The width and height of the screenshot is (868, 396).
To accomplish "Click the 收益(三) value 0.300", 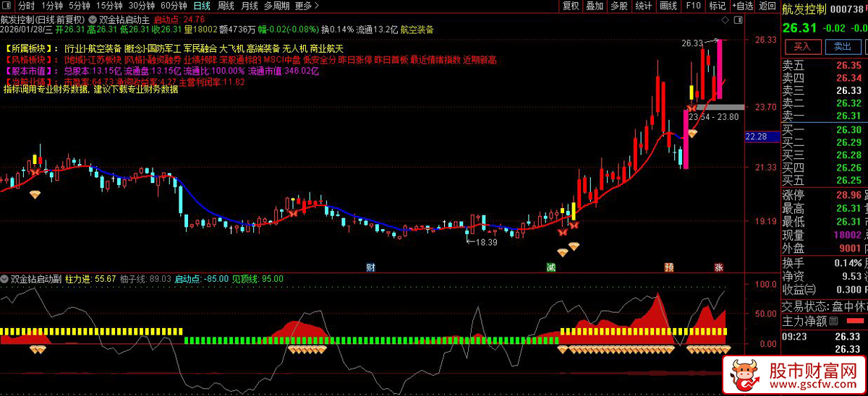I will [848, 290].
